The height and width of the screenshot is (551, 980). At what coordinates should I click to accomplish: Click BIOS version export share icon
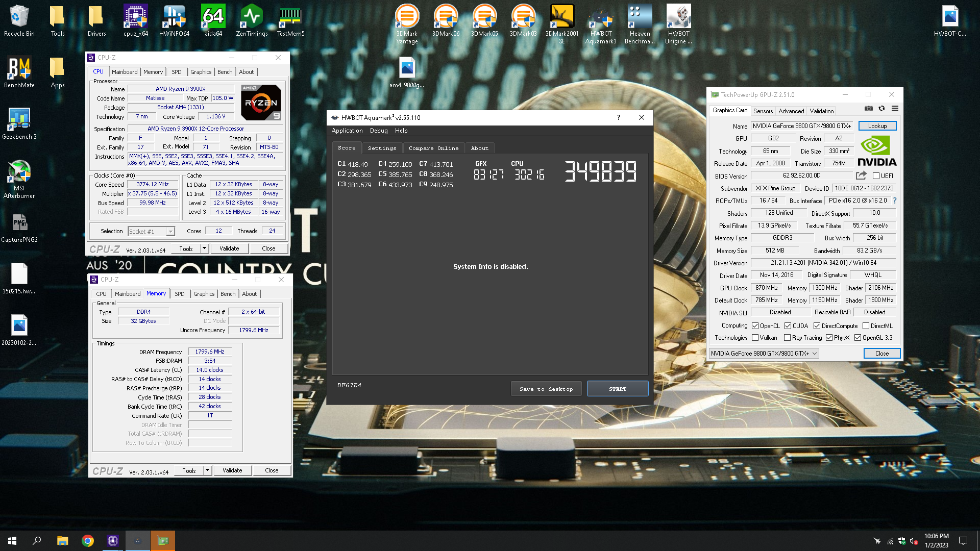[x=861, y=176]
